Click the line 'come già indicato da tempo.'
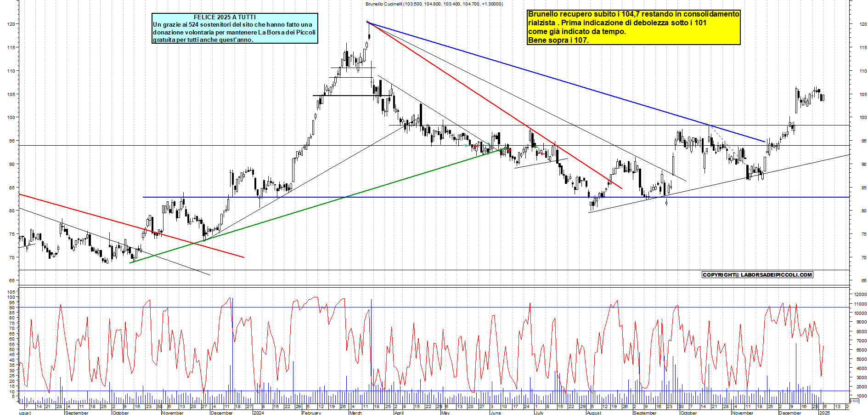 point(577,32)
